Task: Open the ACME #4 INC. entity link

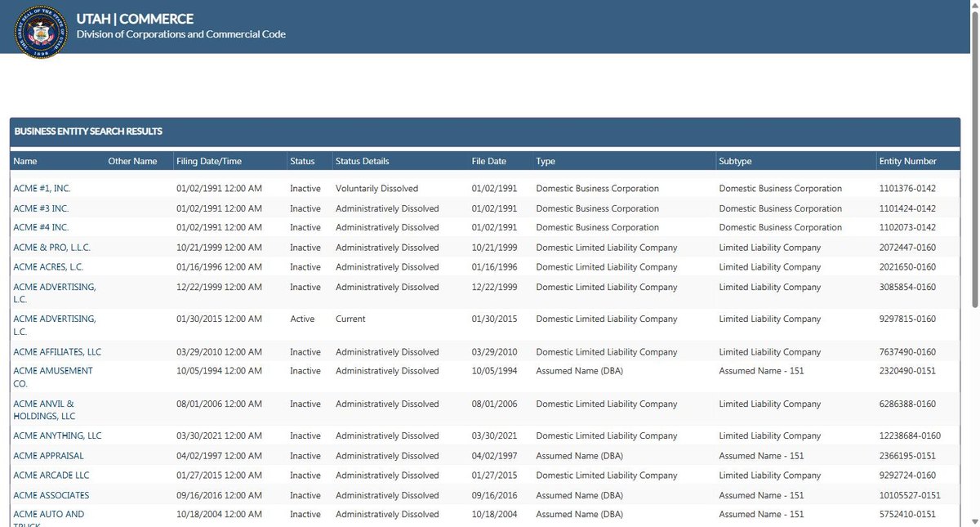Action: (41, 227)
